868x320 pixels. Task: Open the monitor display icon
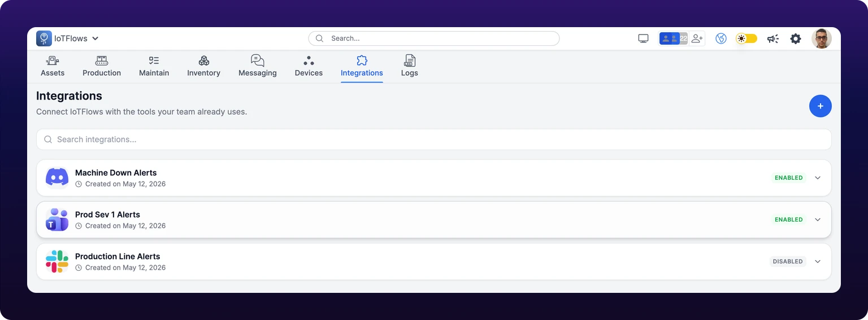[643, 38]
